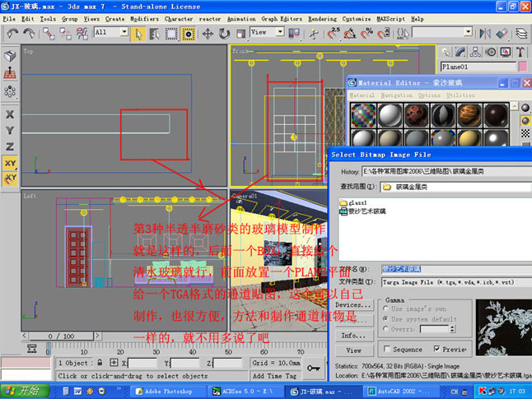Activate the Select and Link tool
Viewport: 532px width, 399px height.
[x=49, y=34]
